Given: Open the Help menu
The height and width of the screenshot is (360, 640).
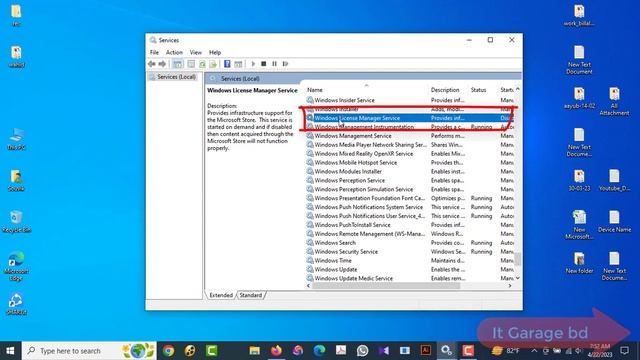Looking at the screenshot, I should [215, 53].
